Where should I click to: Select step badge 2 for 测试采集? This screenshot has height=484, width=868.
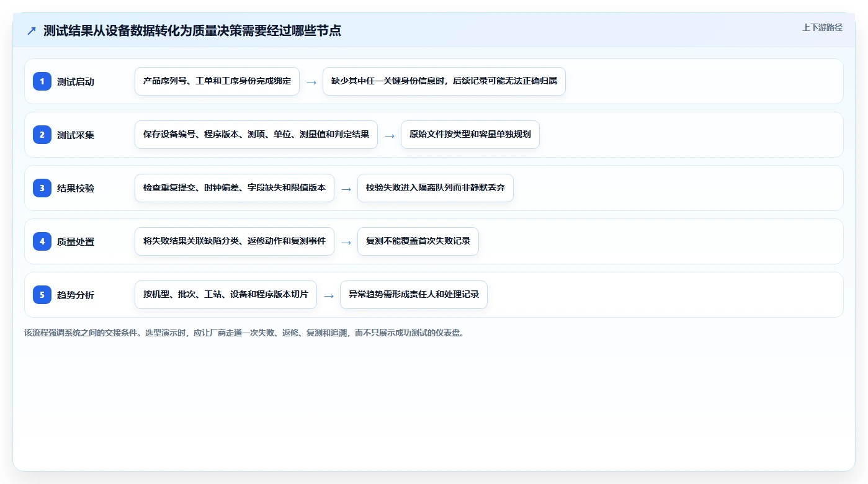pyautogui.click(x=42, y=135)
